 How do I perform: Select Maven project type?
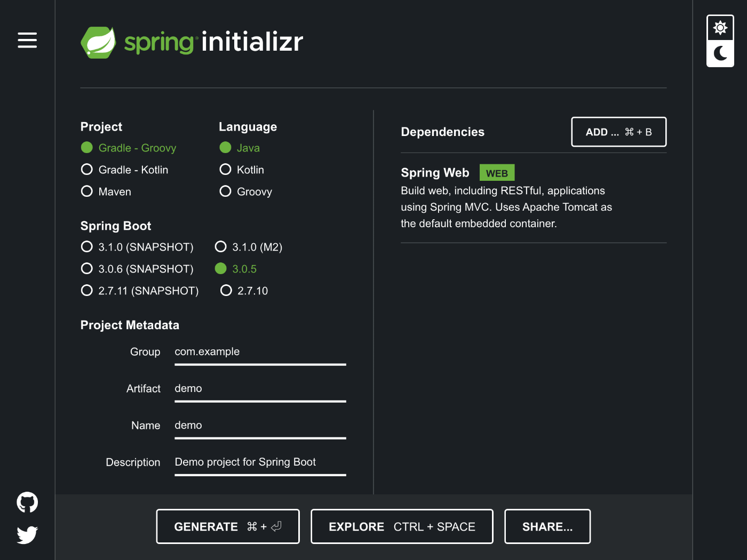pyautogui.click(x=106, y=191)
